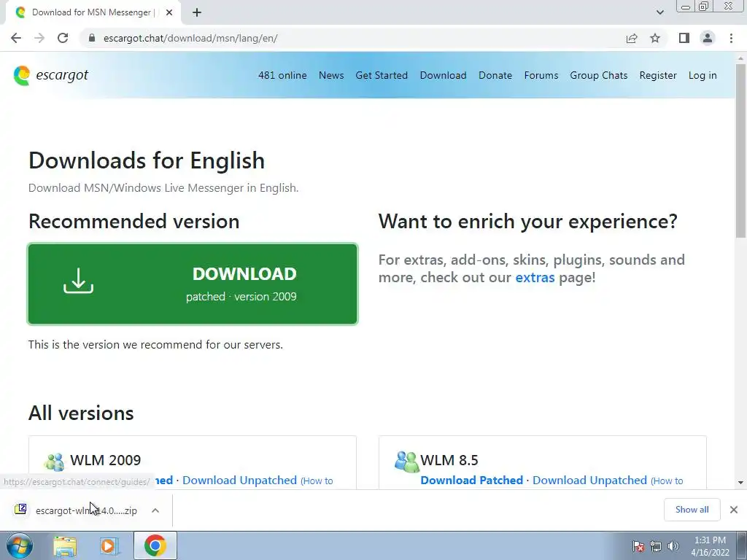747x560 pixels.
Task: Click the WLM 8.5 buddies icon
Action: [x=406, y=461]
